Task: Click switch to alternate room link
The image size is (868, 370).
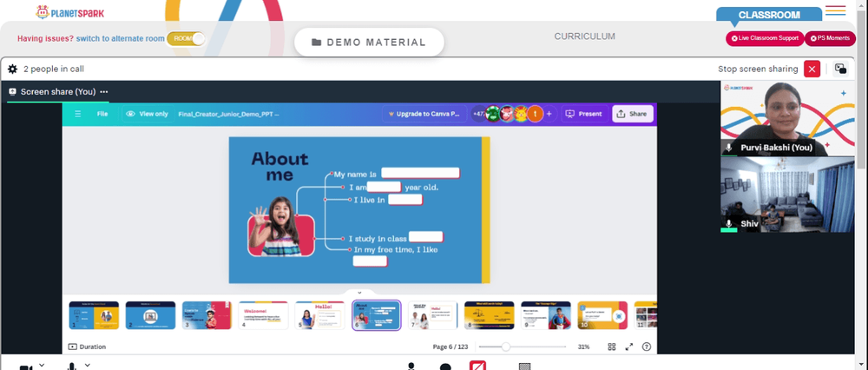Action: coord(120,39)
